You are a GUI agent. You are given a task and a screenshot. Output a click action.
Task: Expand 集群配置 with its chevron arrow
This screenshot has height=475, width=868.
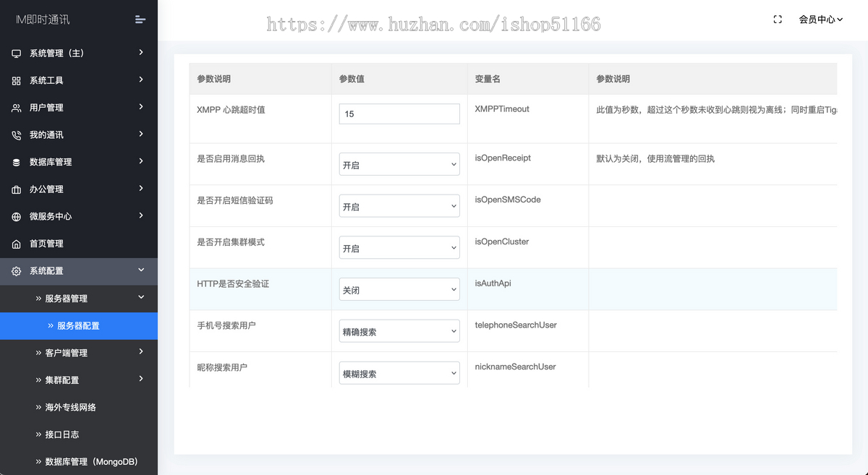(x=141, y=379)
